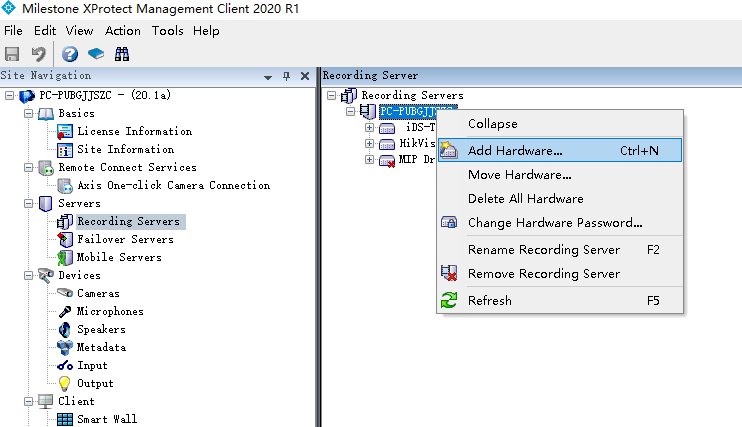Close the Site Navigation panel
Viewport: 742px width, 427px height.
pyautogui.click(x=305, y=76)
